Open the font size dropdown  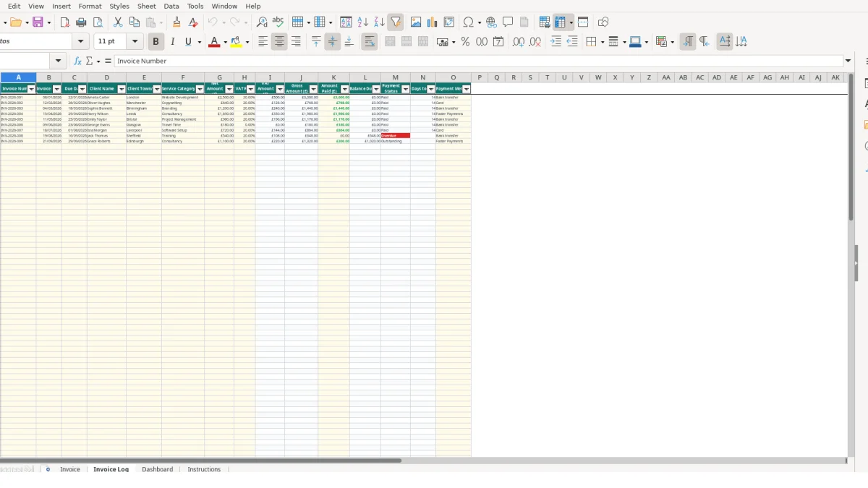tap(135, 42)
